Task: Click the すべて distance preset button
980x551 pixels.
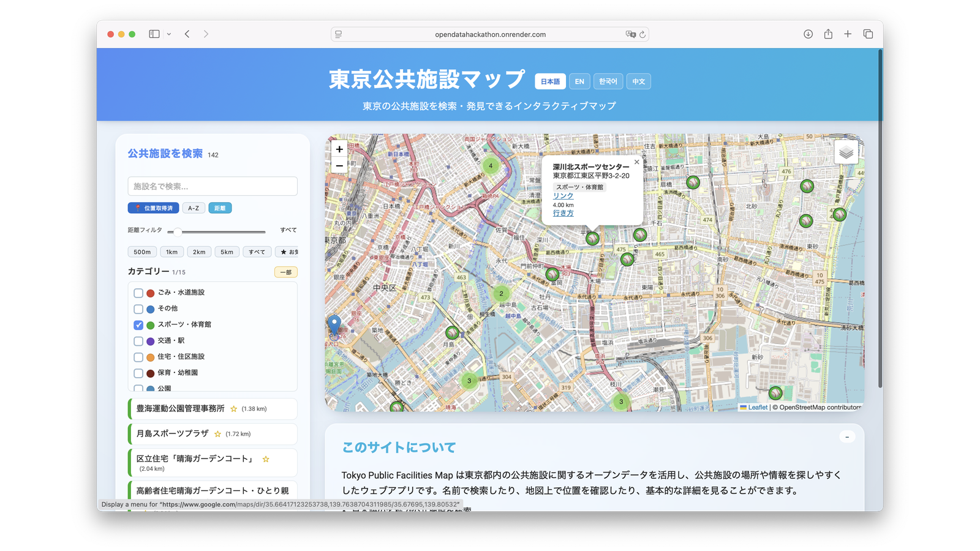Action: (x=257, y=252)
